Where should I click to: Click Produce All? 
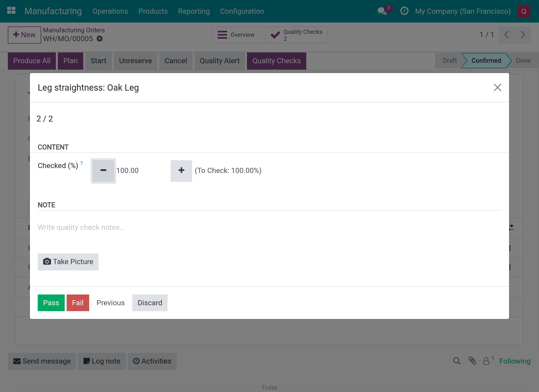(32, 61)
